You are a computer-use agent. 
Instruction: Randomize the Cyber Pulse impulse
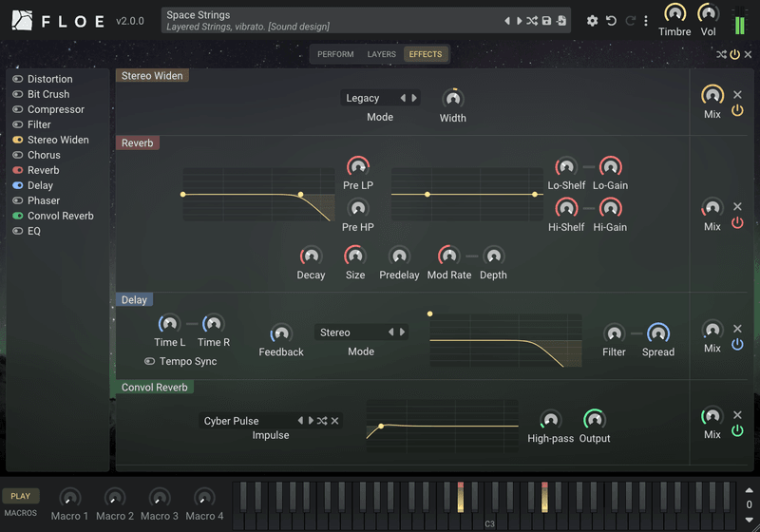(x=322, y=421)
